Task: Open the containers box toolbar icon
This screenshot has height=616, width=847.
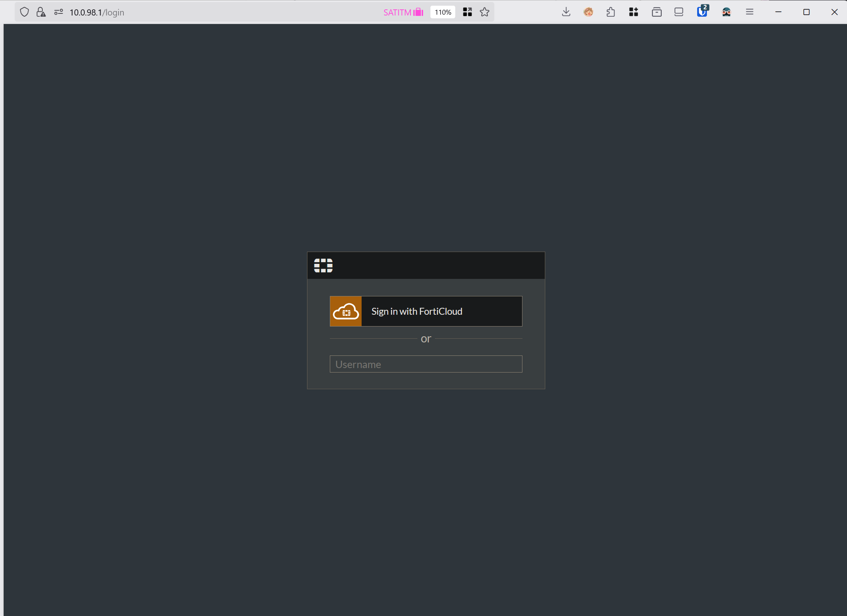Action: pyautogui.click(x=656, y=12)
